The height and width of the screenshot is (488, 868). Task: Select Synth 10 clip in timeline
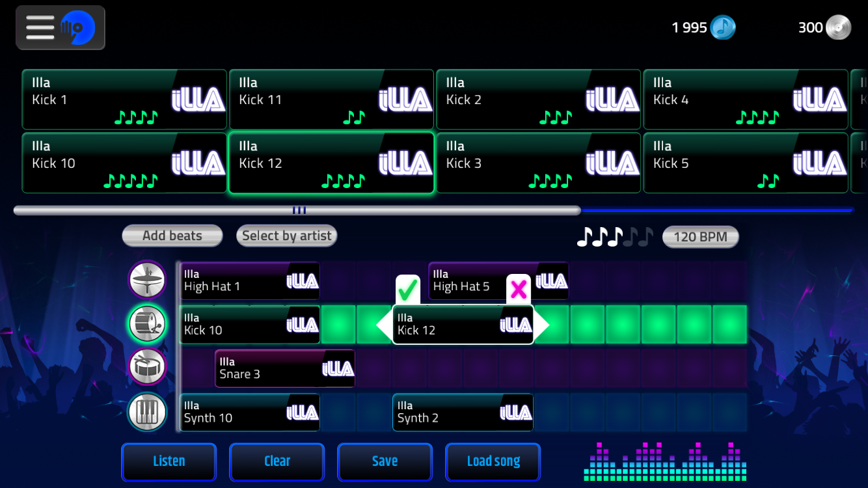coord(250,413)
